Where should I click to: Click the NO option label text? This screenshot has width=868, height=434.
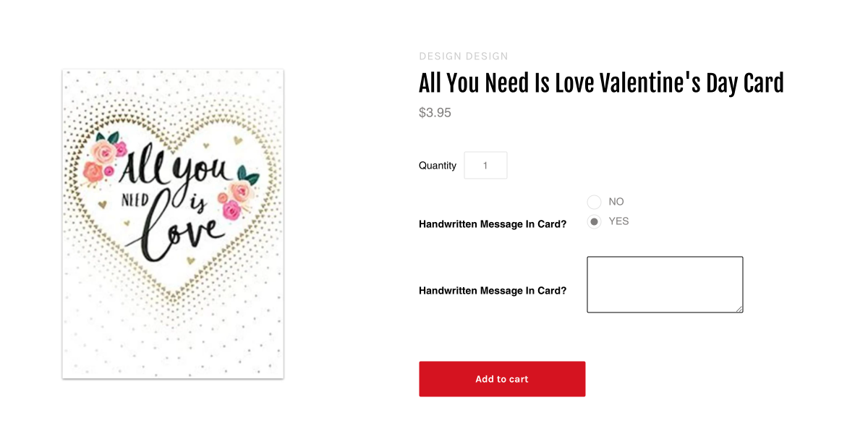[616, 202]
